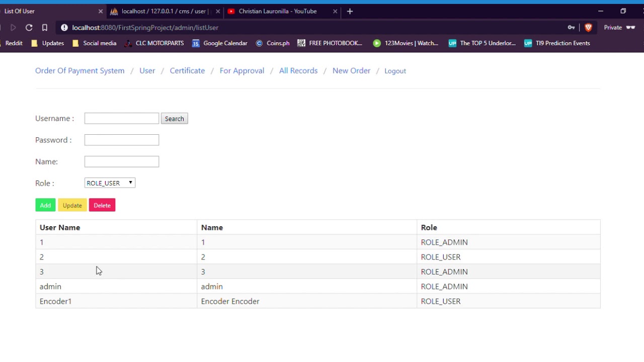The height and width of the screenshot is (362, 644).
Task: Open the FREE PHOTOBOOK bookmark
Action: pos(330,43)
